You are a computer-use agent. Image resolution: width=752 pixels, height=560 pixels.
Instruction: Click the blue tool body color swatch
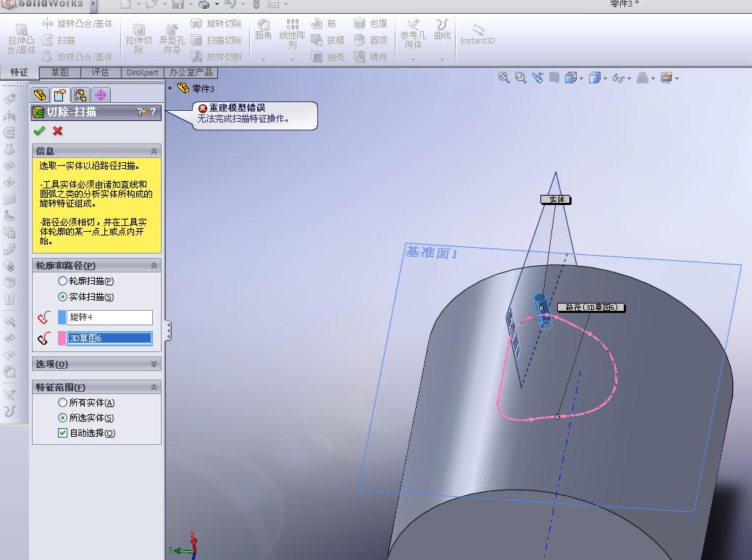point(62,317)
